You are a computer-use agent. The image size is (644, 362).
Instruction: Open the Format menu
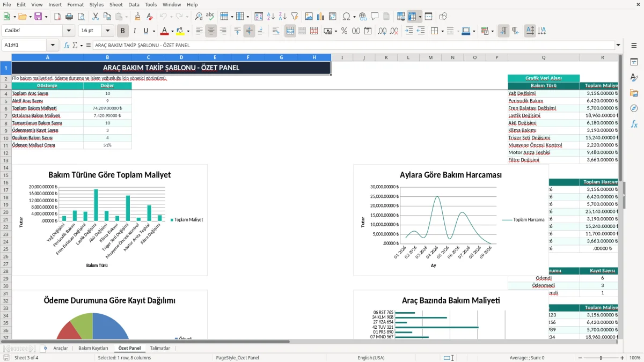75,4
